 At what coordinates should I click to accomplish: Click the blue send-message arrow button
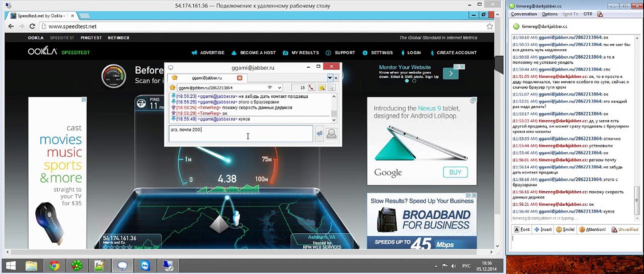pos(319,134)
